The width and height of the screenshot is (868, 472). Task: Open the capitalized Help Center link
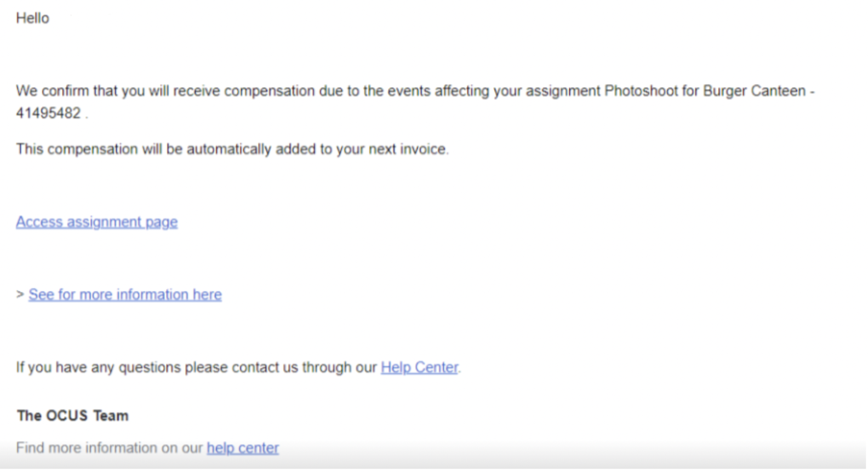(x=419, y=367)
